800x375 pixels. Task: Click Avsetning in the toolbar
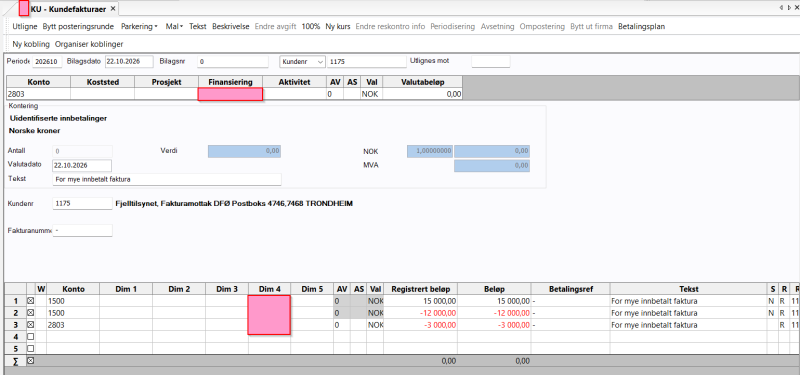(x=497, y=27)
